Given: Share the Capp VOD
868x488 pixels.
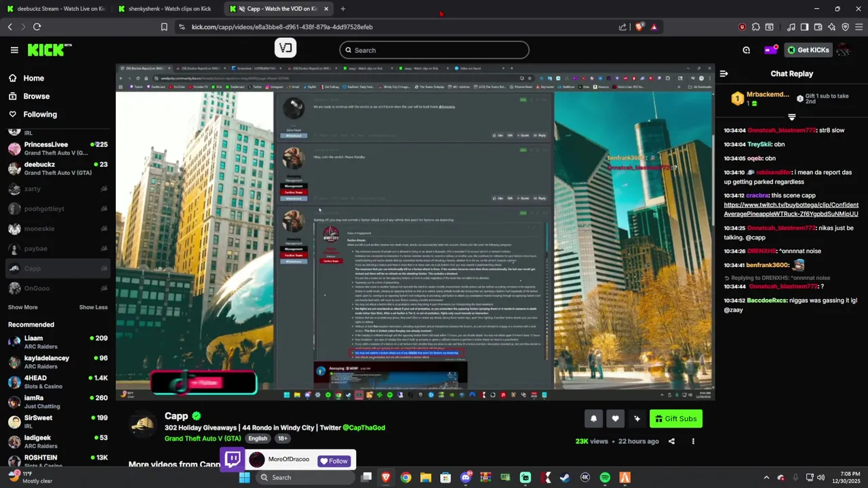Looking at the screenshot, I should [671, 441].
